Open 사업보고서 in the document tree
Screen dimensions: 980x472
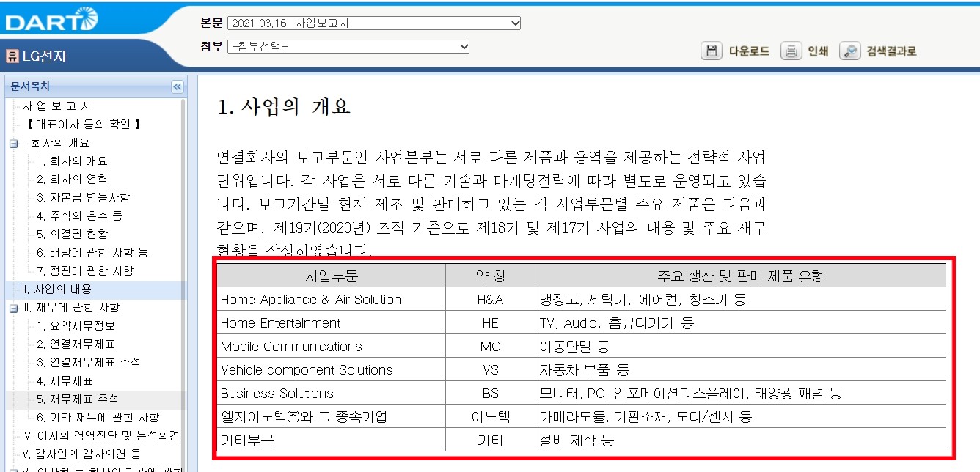coord(56,106)
